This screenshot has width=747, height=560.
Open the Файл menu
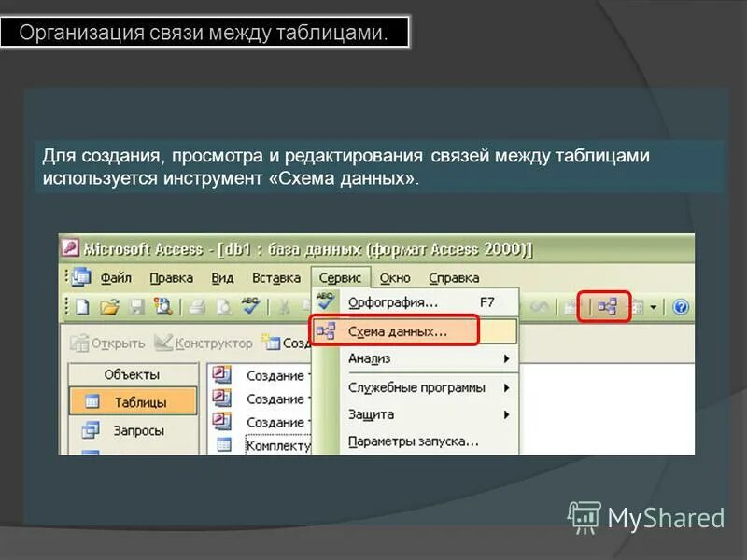tap(116, 277)
